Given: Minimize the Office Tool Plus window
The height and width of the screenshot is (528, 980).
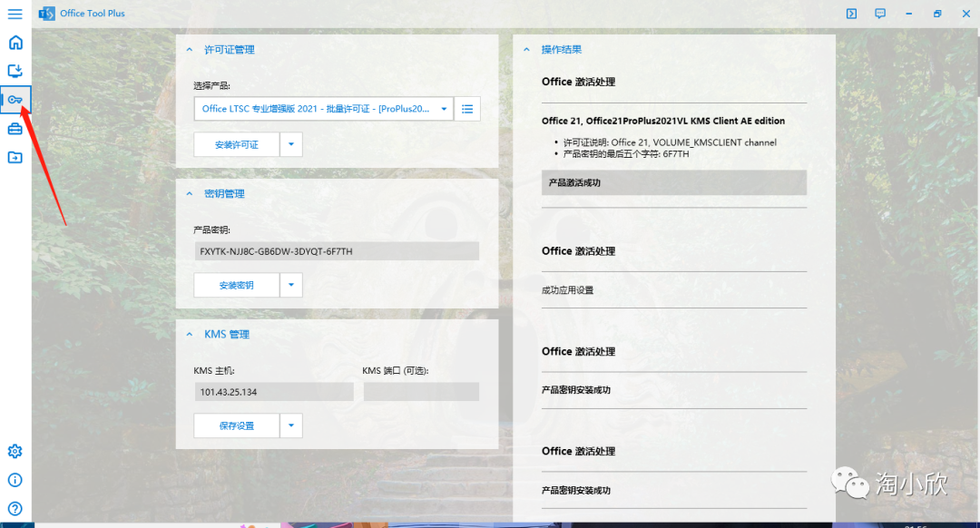Looking at the screenshot, I should tap(908, 14).
